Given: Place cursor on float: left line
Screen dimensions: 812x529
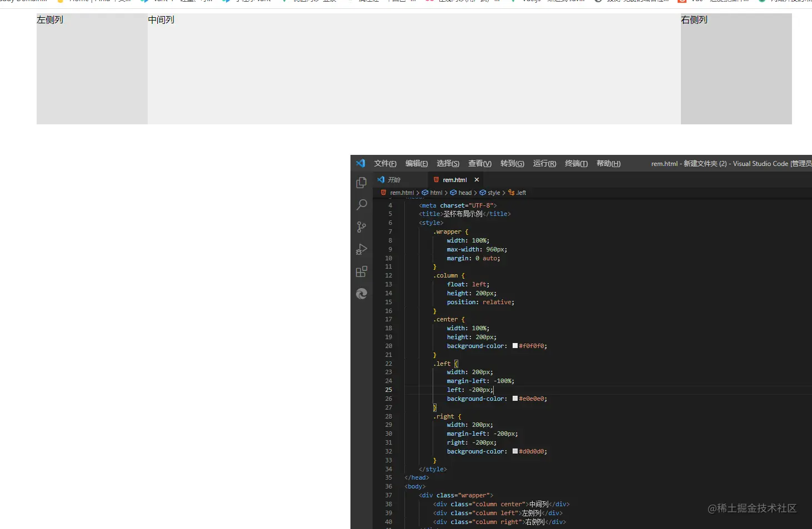Looking at the screenshot, I should coord(468,284).
